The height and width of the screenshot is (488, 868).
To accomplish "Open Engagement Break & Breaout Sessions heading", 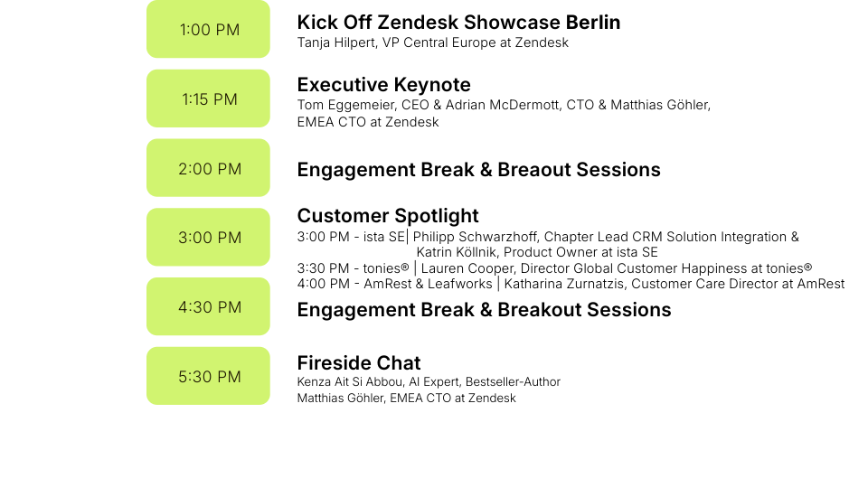I will [x=479, y=169].
